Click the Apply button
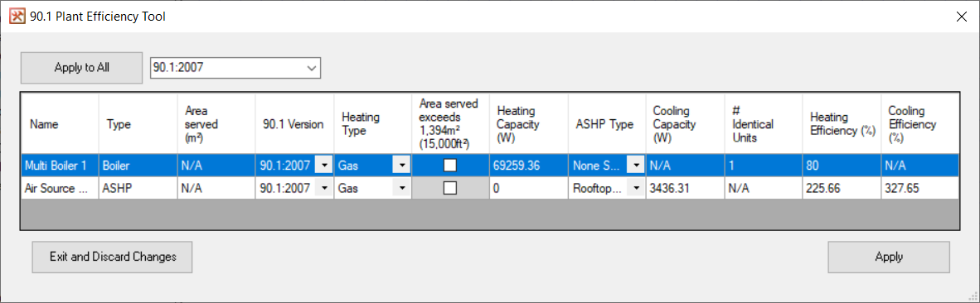980x303 pixels. click(x=889, y=257)
